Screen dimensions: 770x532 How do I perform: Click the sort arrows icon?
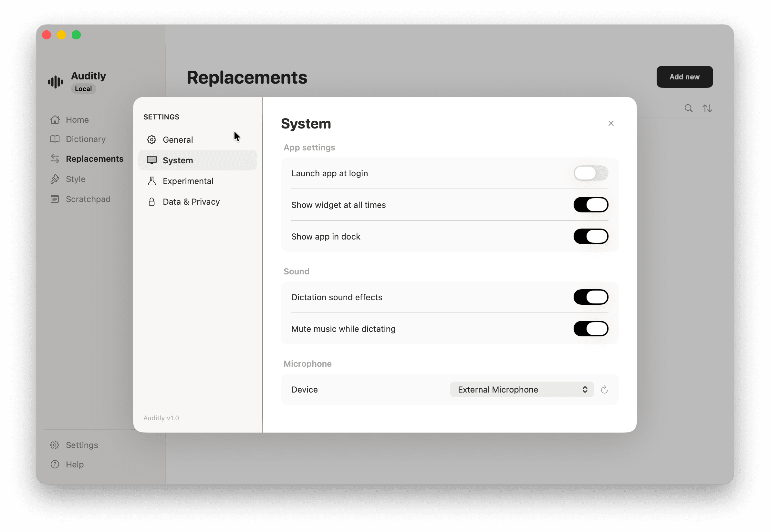click(708, 108)
